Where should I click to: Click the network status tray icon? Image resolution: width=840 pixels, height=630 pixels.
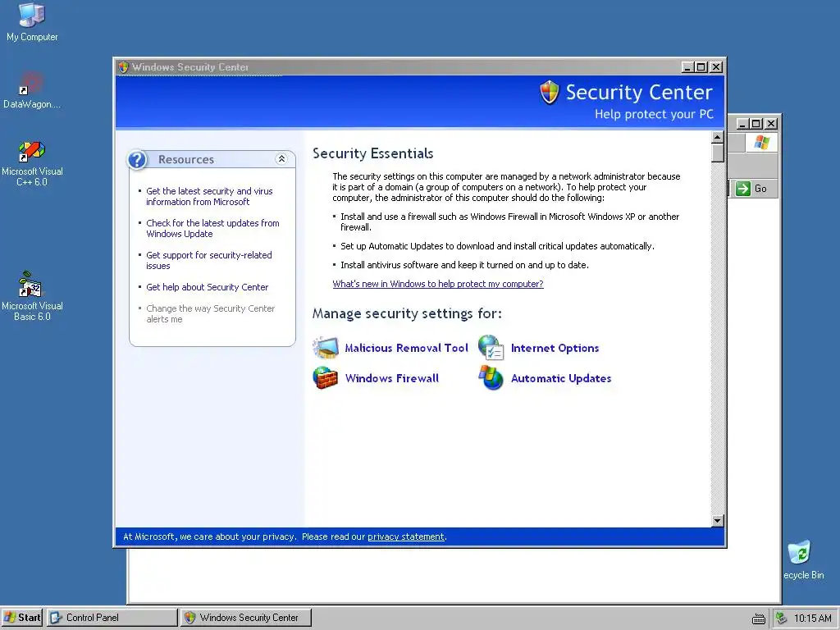781,618
